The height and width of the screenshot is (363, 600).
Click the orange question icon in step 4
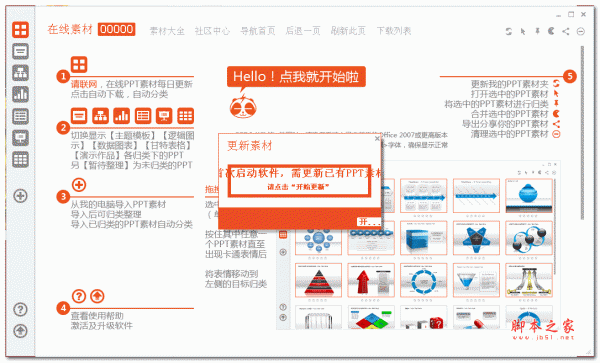click(79, 296)
